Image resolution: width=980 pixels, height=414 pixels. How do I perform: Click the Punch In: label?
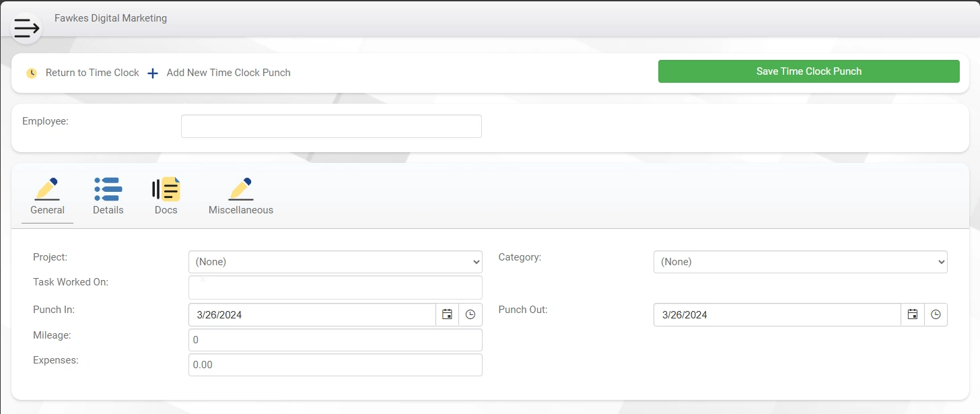[x=54, y=310]
